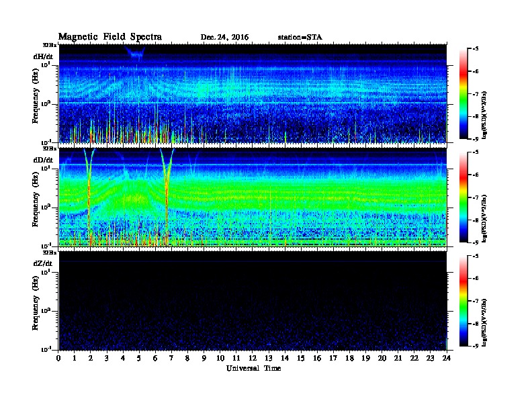Viewport: 532px width, 411px height.
Task: Click the dD/dt spectrogram plot area
Action: pyautogui.click(x=253, y=197)
